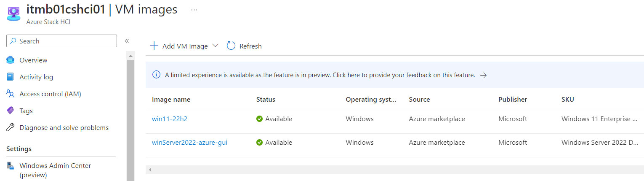Click the Windows Admin Center icon
This screenshot has width=644, height=181.
click(11, 166)
